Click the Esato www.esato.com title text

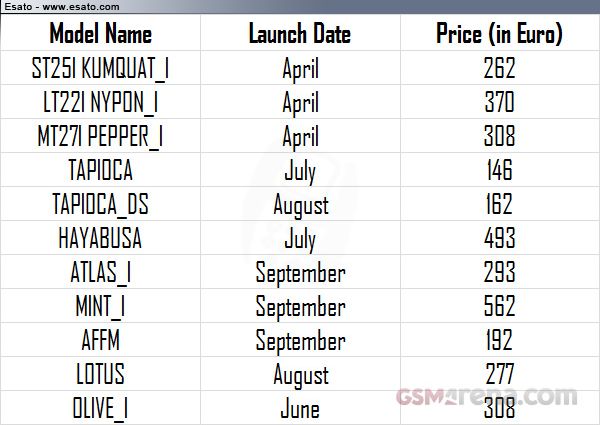point(62,7)
